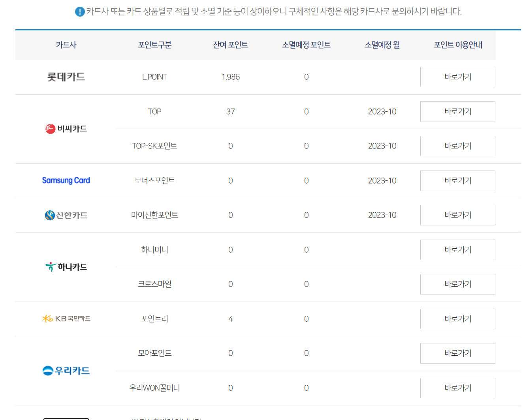Open 바로가기 for TOP points
This screenshot has width=523, height=420.
[457, 112]
